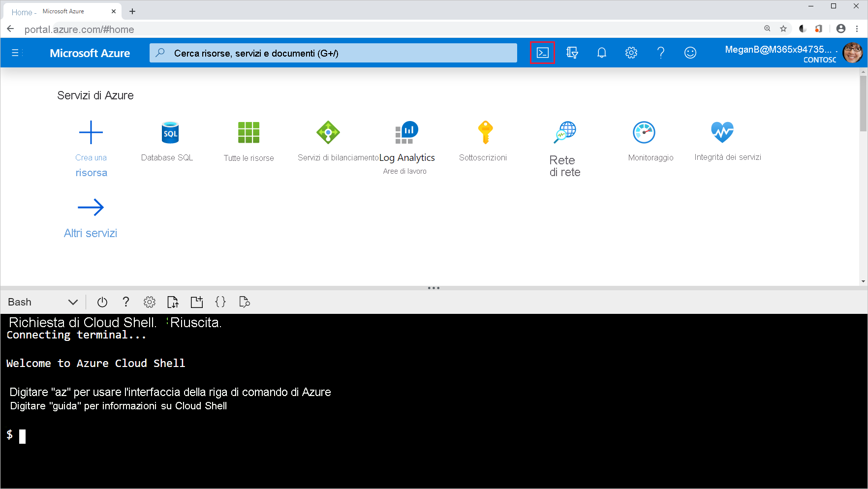Click the web preview icon in Cloud Shell

tap(244, 302)
